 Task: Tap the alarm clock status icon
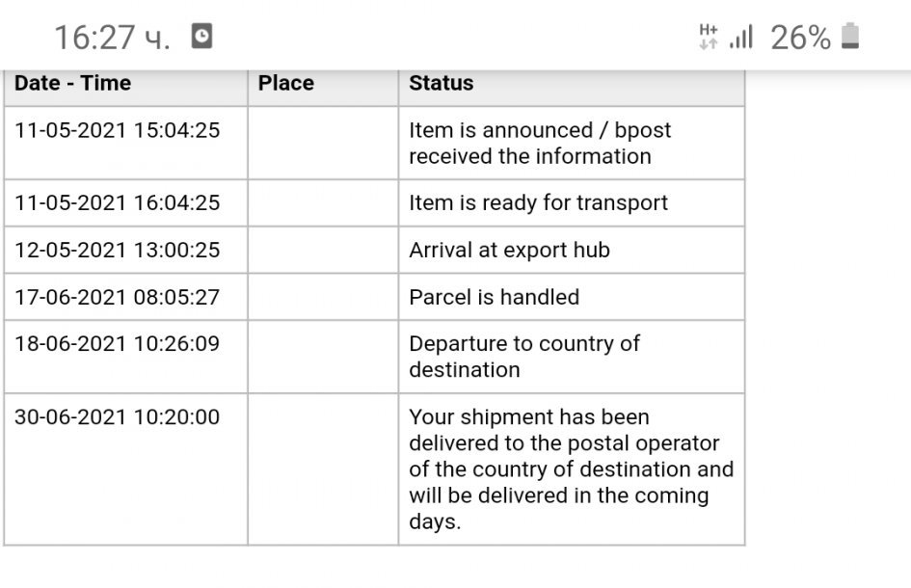[x=201, y=37]
